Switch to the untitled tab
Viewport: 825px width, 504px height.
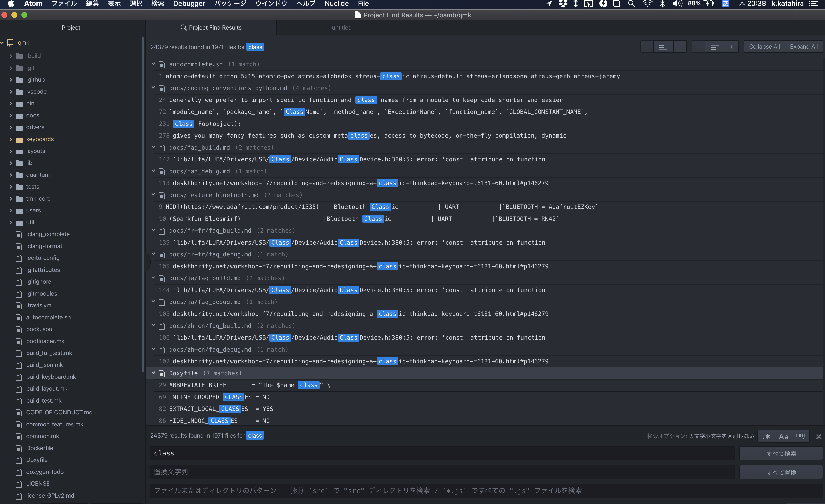(x=341, y=28)
